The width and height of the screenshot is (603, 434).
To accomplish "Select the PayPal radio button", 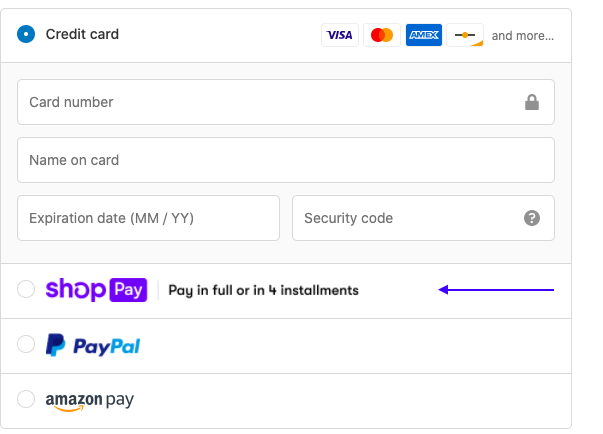I will pyautogui.click(x=26, y=345).
